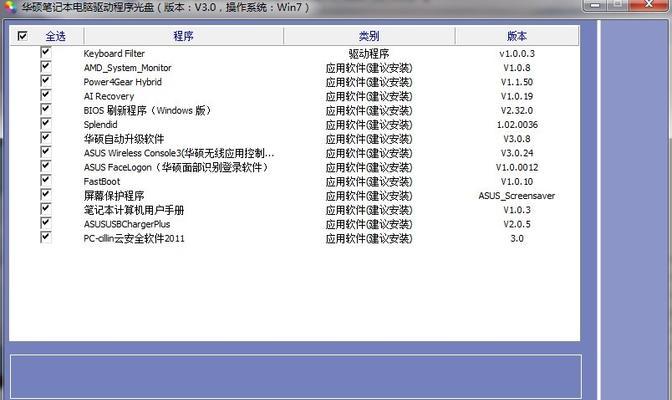The height and width of the screenshot is (400, 672).
Task: Click version V3.0.8 cell
Action: [x=517, y=139]
